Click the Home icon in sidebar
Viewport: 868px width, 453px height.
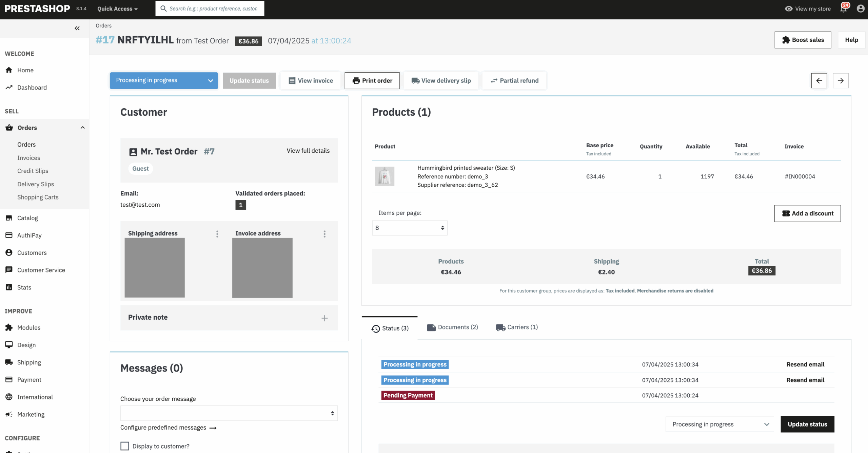(x=9, y=70)
